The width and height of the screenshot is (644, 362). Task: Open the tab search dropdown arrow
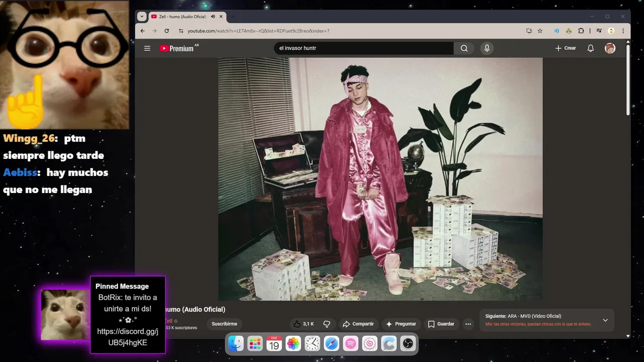(x=141, y=17)
